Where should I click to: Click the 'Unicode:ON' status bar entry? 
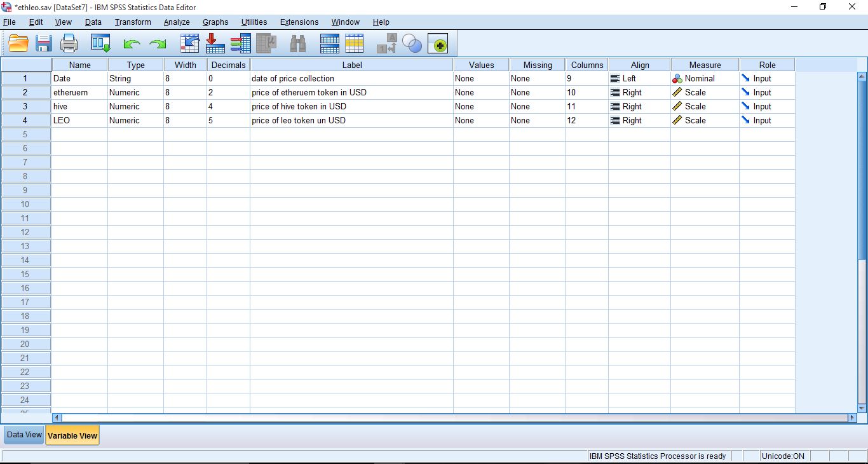(785, 456)
